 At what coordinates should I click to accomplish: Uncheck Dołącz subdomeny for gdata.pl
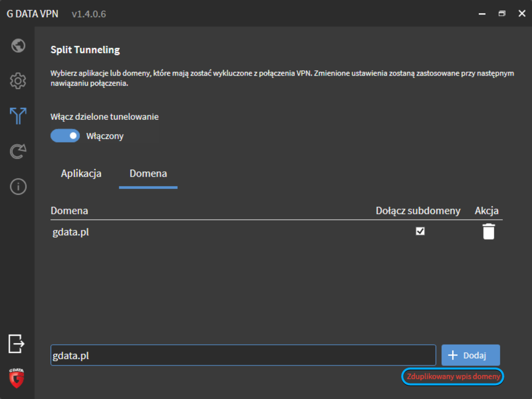[420, 231]
